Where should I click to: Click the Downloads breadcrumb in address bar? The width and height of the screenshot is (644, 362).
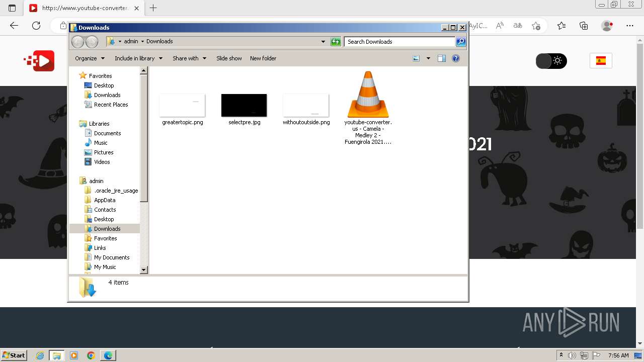159,42
